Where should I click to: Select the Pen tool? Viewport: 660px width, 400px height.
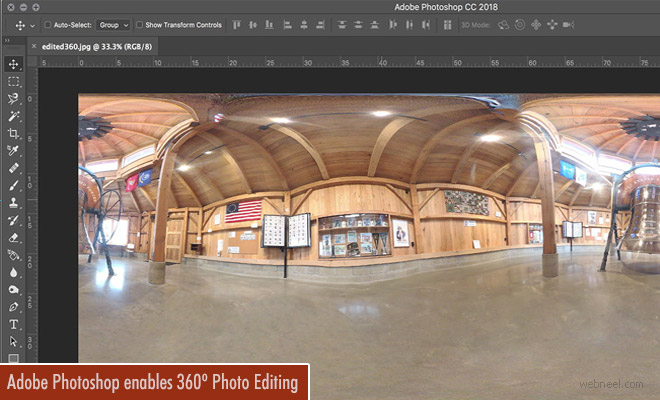(13, 307)
